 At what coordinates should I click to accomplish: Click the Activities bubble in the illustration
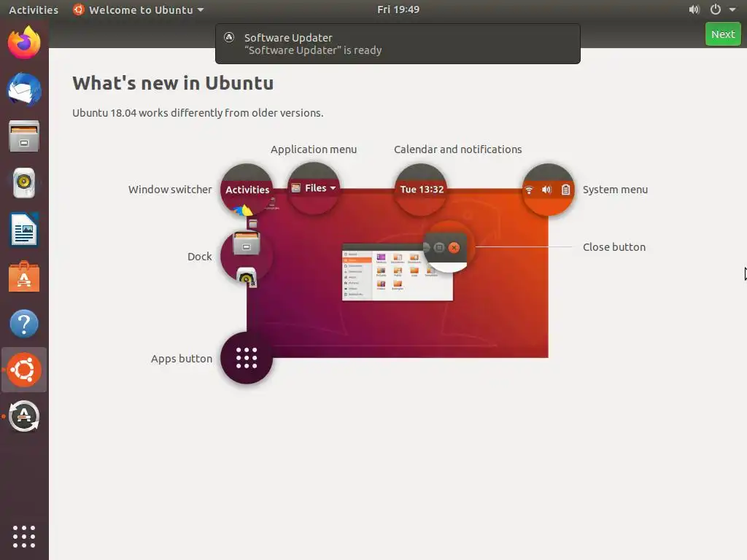pos(247,190)
